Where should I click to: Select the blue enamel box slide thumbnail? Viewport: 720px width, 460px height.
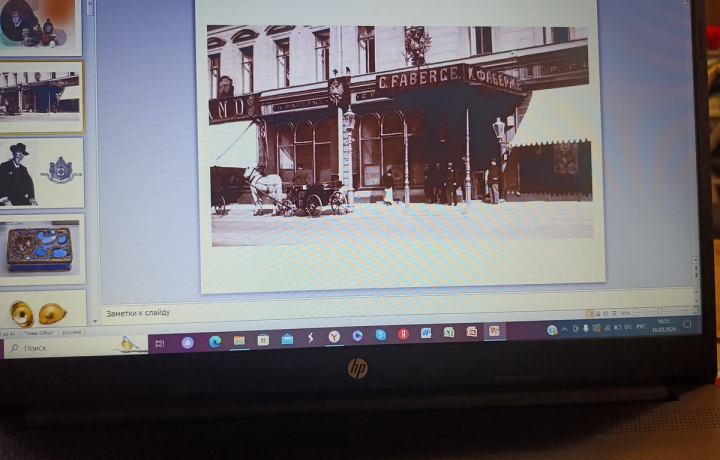(41, 248)
